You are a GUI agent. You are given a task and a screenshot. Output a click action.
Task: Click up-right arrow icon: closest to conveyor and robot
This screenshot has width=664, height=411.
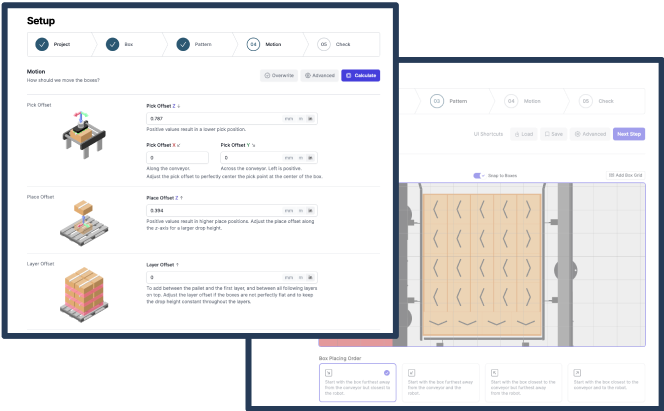pyautogui.click(x=577, y=373)
